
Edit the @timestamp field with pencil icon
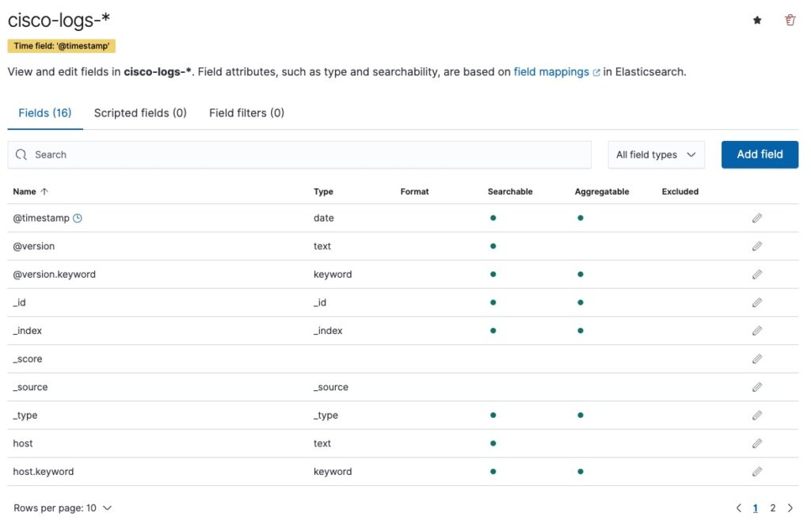click(x=756, y=218)
